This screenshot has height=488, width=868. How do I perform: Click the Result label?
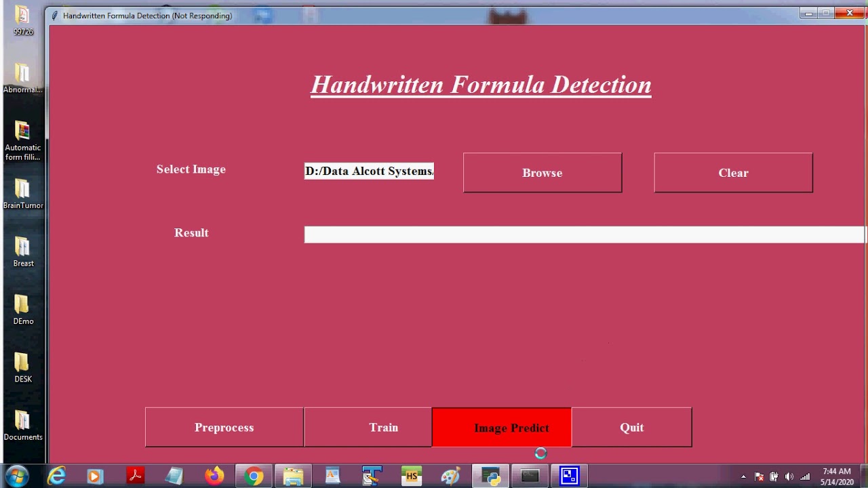point(191,232)
